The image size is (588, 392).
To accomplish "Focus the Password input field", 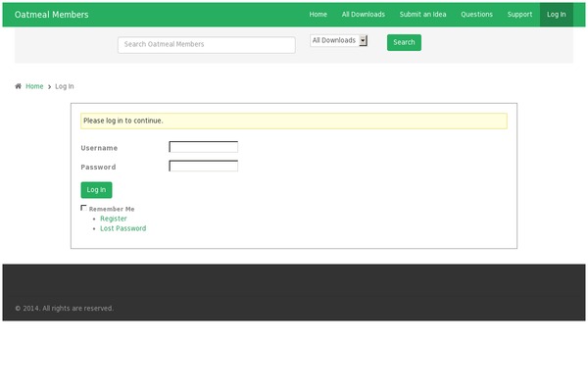I will [203, 166].
